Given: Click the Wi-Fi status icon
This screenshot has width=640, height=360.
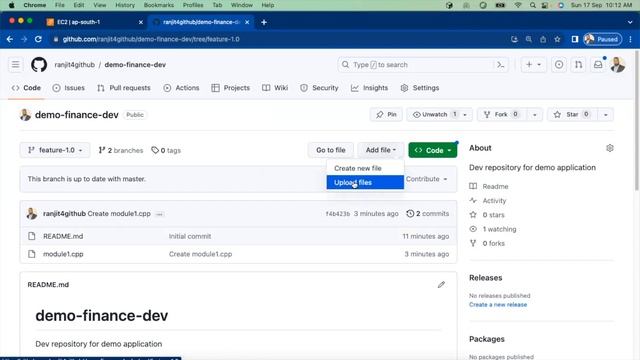Looking at the screenshot, I should 518,5.
